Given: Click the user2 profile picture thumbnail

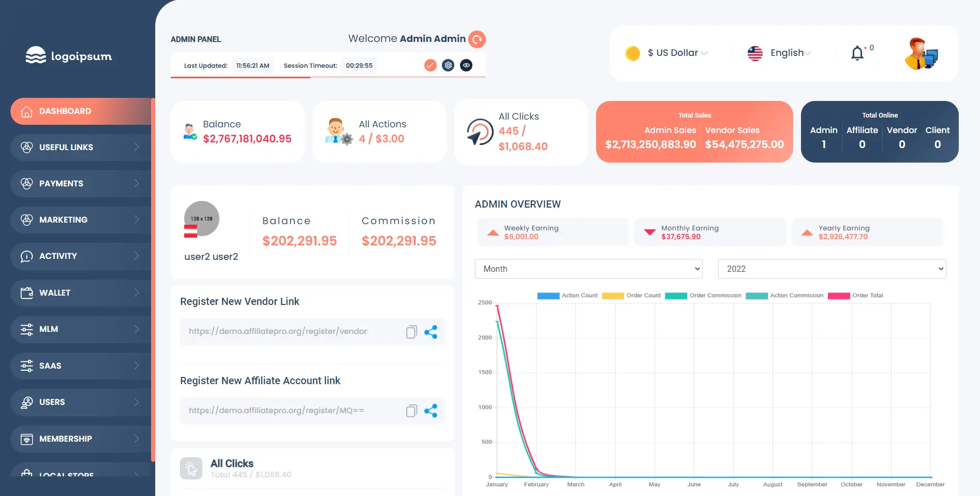Looking at the screenshot, I should [202, 219].
